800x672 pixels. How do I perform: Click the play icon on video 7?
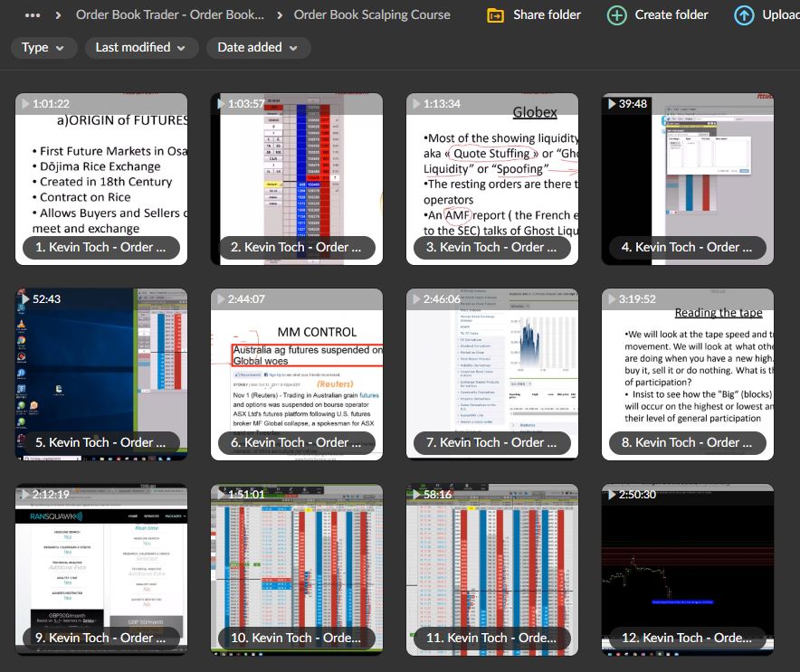pos(415,298)
